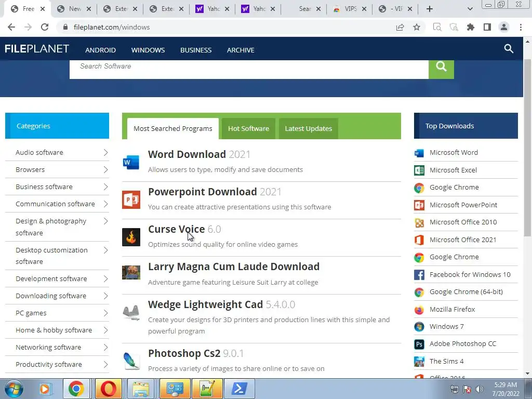Expand the Business software category arrow
This screenshot has width=532, height=399.
[x=106, y=187]
